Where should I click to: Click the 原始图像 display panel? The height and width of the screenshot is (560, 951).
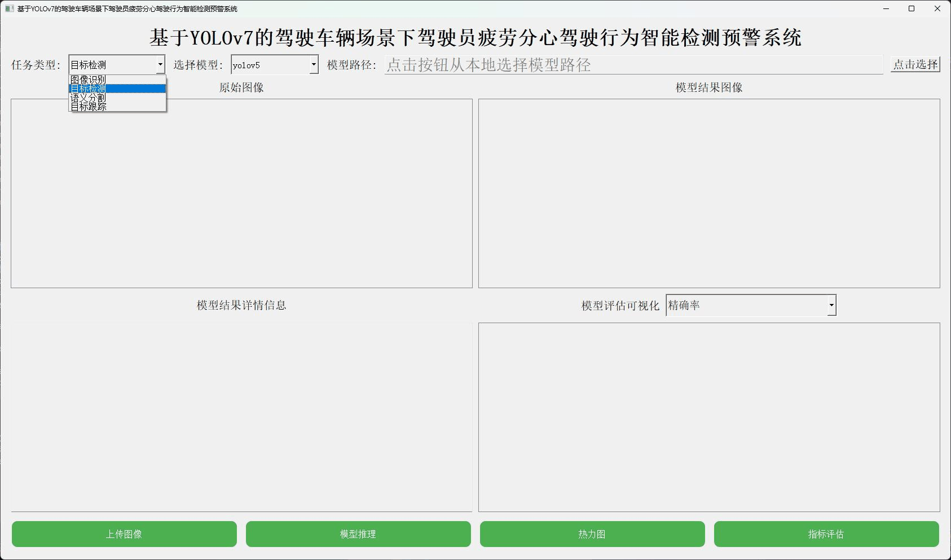tap(241, 193)
